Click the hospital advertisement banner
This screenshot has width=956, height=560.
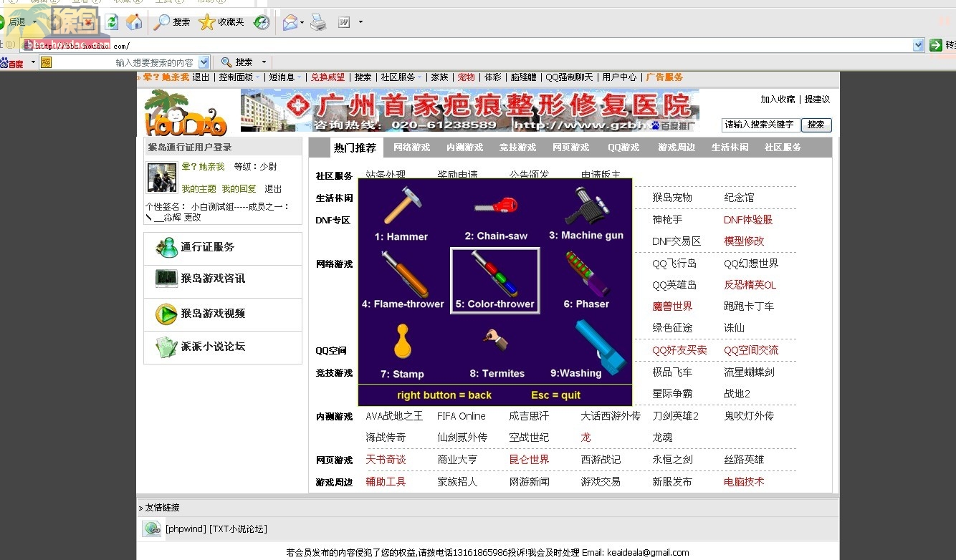coord(469,110)
